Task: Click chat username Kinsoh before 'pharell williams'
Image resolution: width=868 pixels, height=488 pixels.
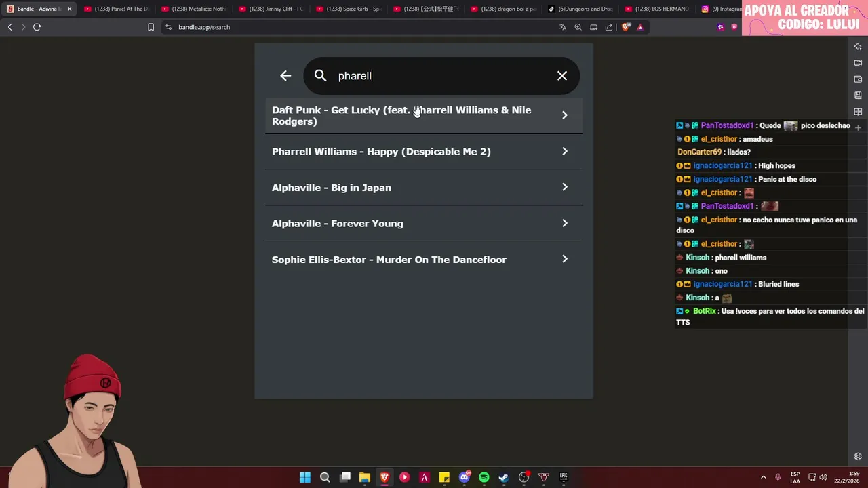Action: pyautogui.click(x=698, y=258)
